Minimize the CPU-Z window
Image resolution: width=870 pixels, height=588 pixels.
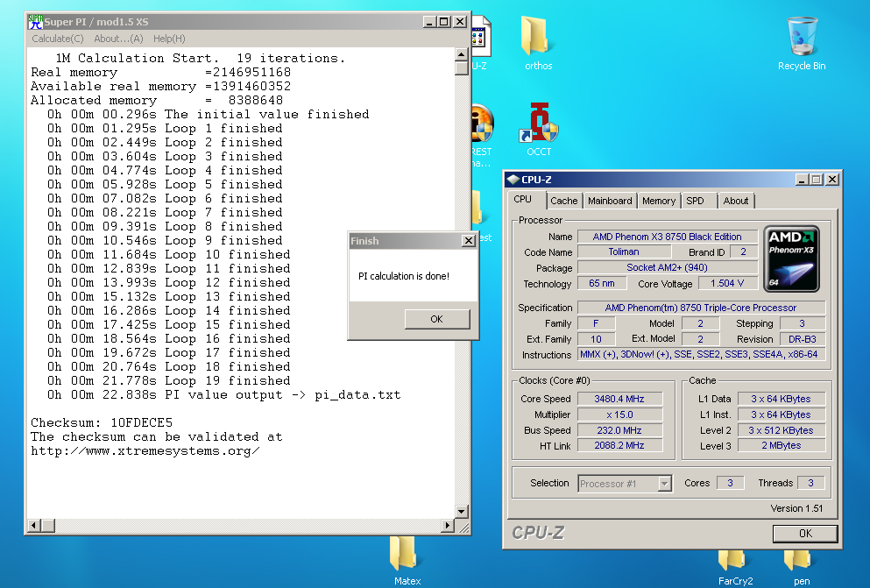coord(802,179)
